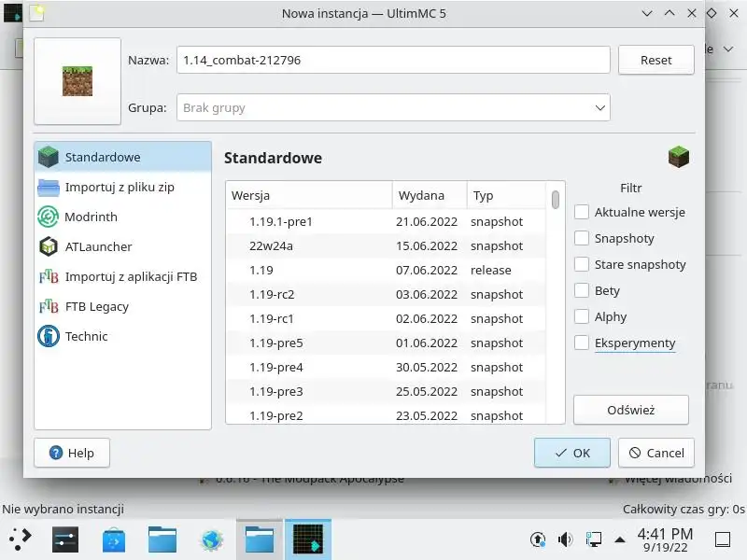Launch web browser globe icon in taskbar
The image size is (747, 560).
(x=212, y=539)
